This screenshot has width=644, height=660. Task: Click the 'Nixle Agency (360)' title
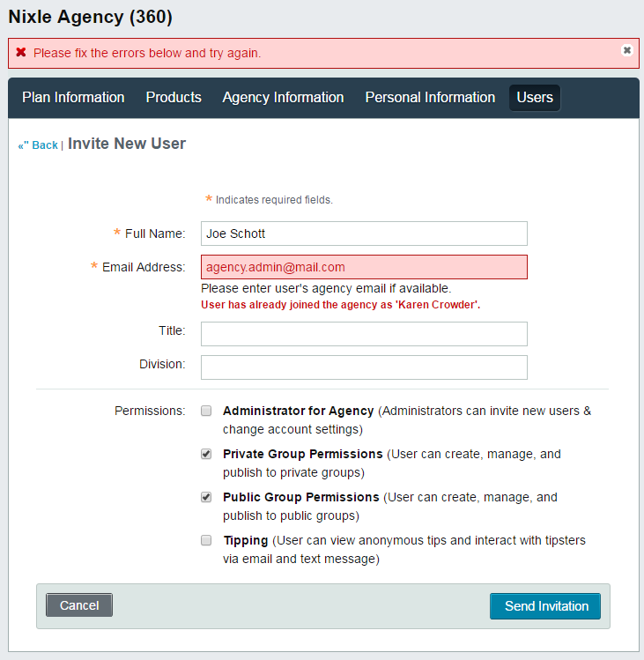coord(91,17)
